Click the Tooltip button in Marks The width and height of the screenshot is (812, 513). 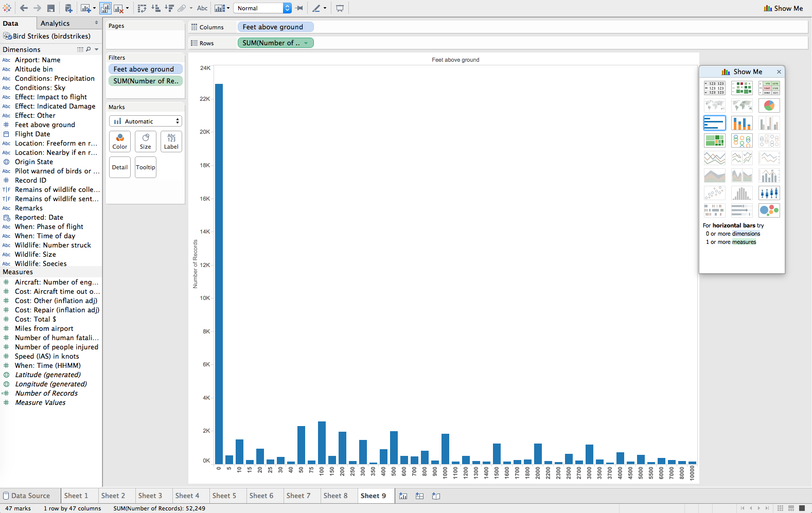tap(146, 167)
